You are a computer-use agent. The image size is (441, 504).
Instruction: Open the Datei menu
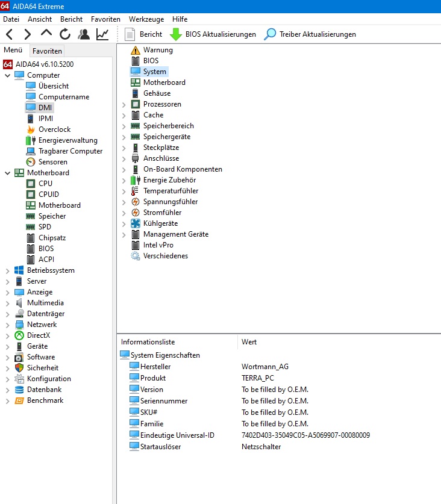coord(11,19)
